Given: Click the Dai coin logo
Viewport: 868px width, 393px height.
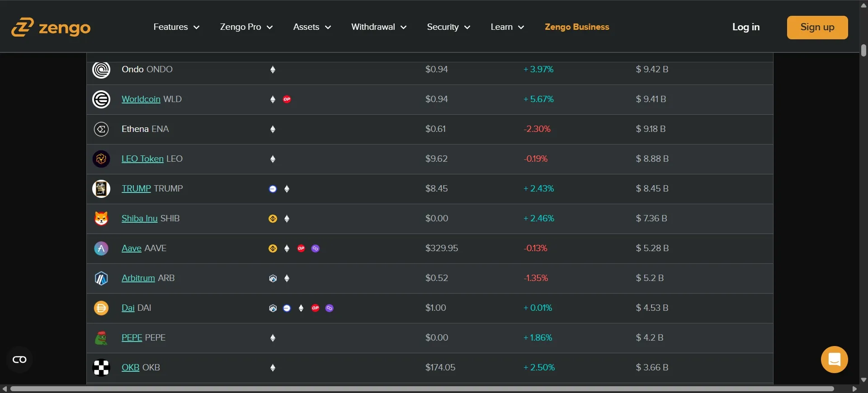Looking at the screenshot, I should (101, 308).
